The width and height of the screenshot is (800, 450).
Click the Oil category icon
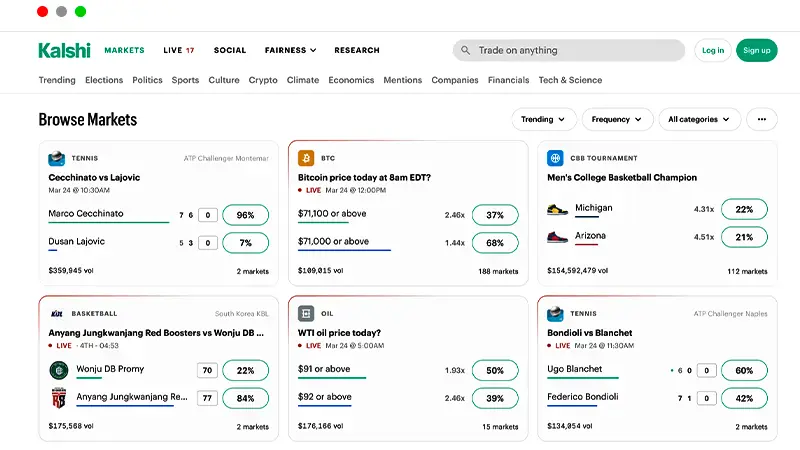click(x=306, y=313)
